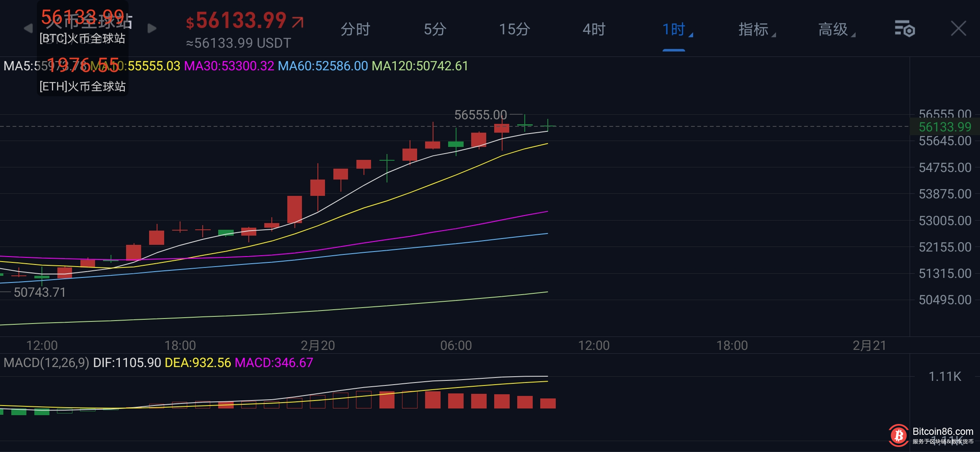Click the 56555.00 high price annotation
This screenshot has height=452, width=980.
point(480,115)
